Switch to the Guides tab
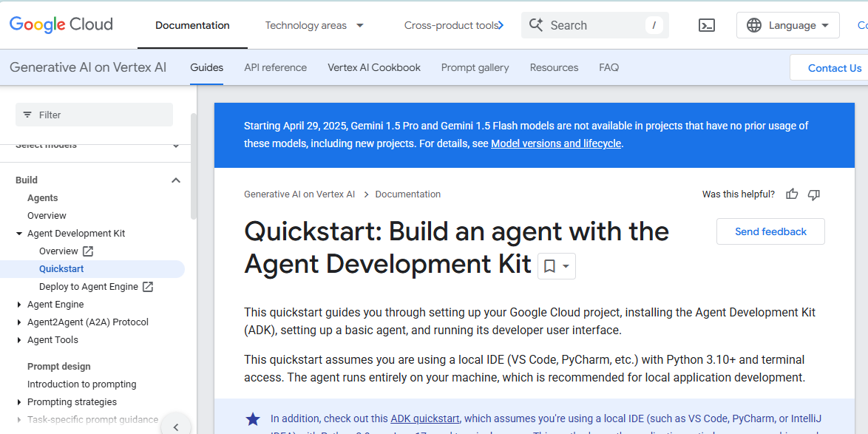This screenshot has width=868, height=434. [x=206, y=67]
